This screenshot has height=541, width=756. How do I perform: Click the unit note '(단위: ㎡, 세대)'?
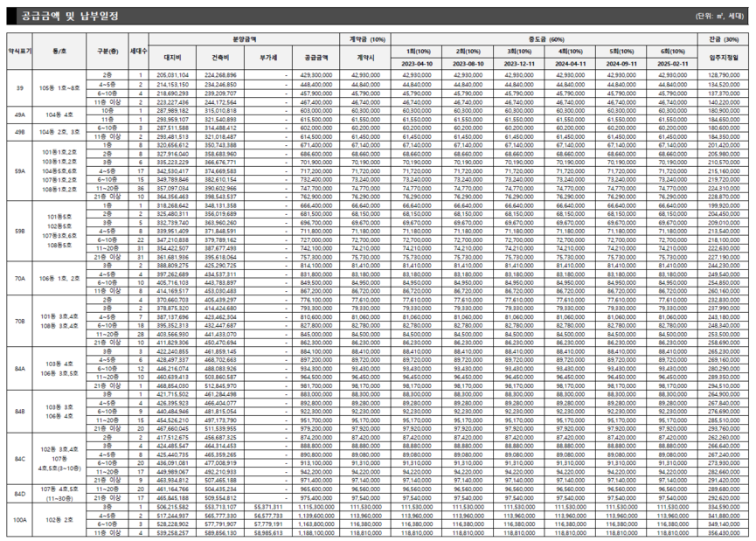click(719, 16)
